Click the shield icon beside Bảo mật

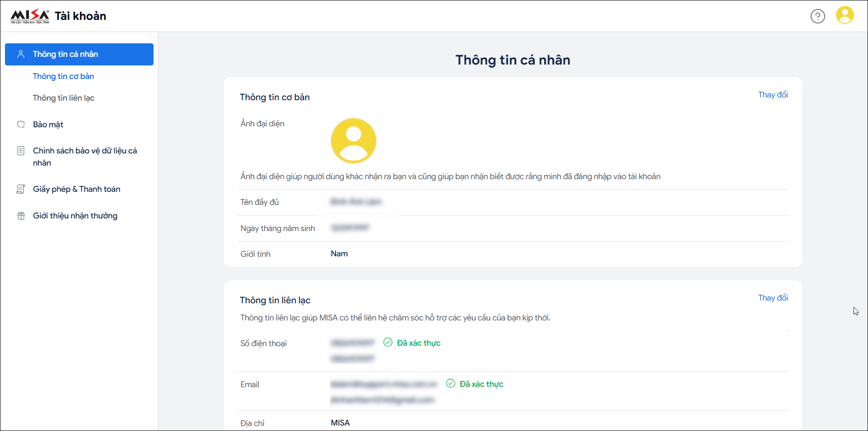21,125
